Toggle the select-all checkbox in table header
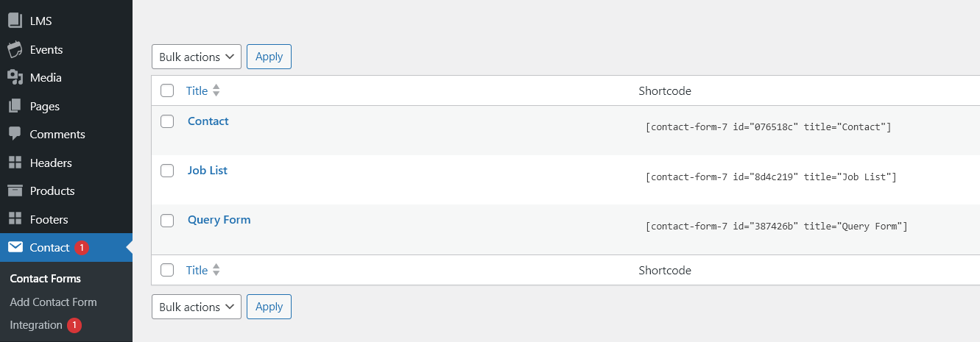The image size is (980, 342). click(x=167, y=90)
